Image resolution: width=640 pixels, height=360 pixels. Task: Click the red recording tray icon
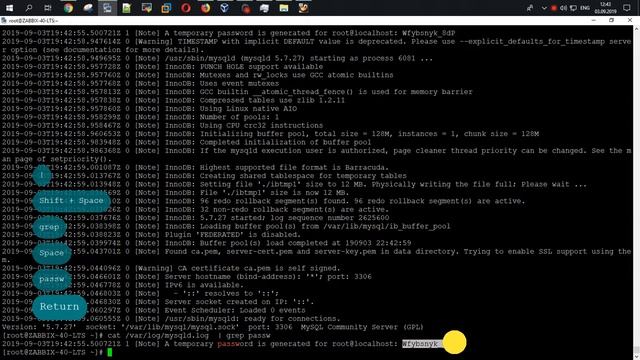[x=554, y=8]
